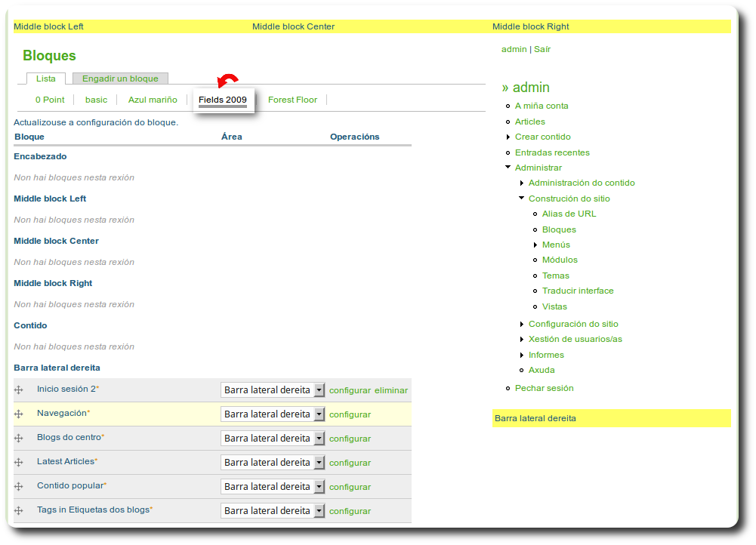Open Alias de URL in the sidebar tree
This screenshot has height=545, width=756.
click(x=569, y=214)
